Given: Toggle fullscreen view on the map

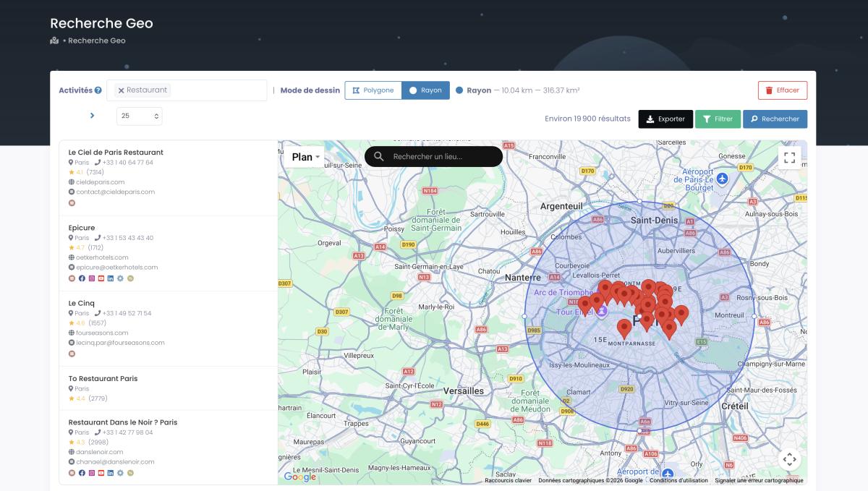Looking at the screenshot, I should pyautogui.click(x=789, y=158).
